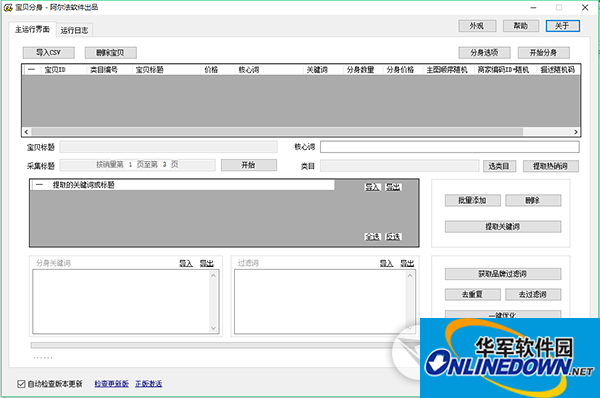This screenshot has height=398, width=600.
Task: Click the table's horizontal scrollbar thumb
Action: (x=277, y=132)
